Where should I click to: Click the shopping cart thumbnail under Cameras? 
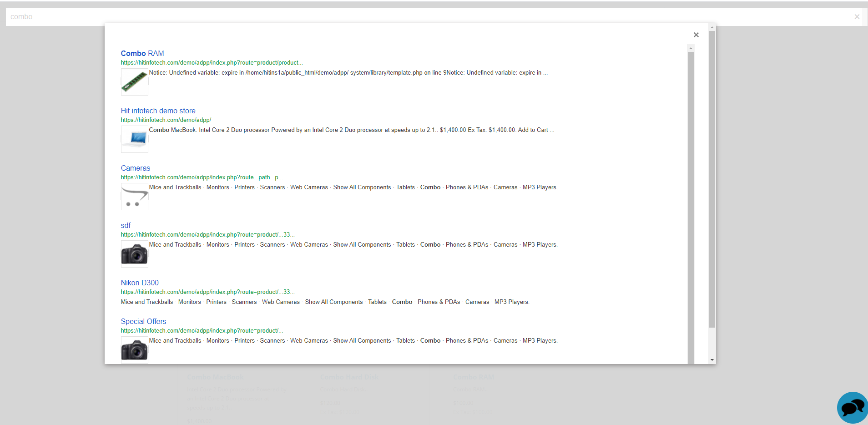click(x=134, y=197)
